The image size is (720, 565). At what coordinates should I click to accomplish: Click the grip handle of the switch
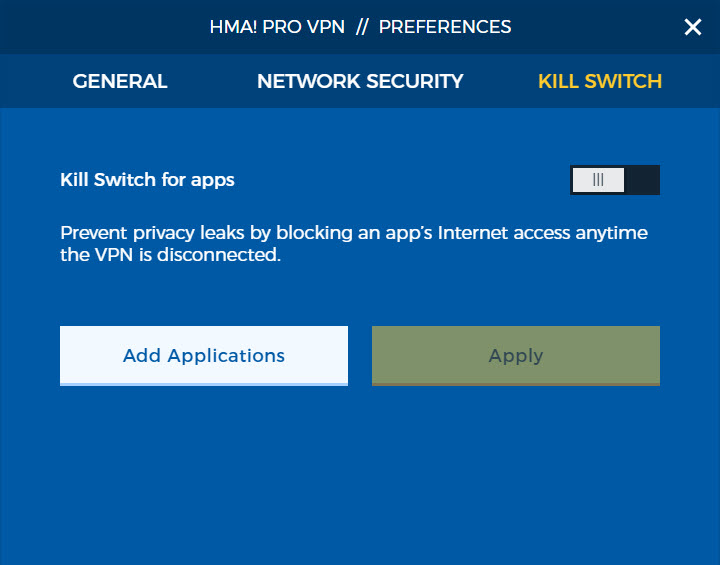click(x=598, y=180)
